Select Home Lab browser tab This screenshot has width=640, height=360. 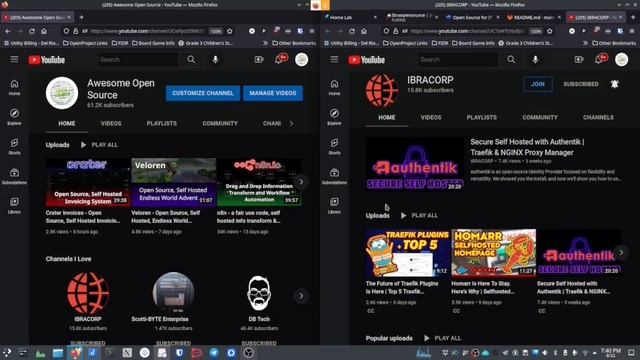pyautogui.click(x=350, y=17)
